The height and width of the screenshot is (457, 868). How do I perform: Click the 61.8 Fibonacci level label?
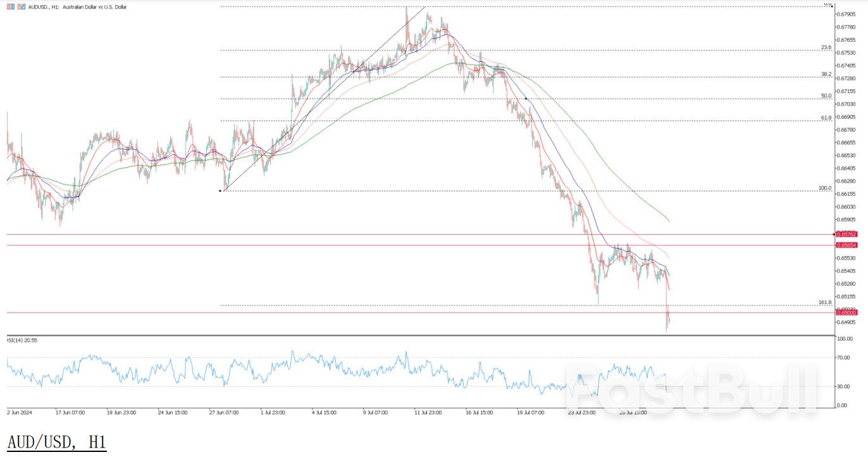(x=826, y=118)
